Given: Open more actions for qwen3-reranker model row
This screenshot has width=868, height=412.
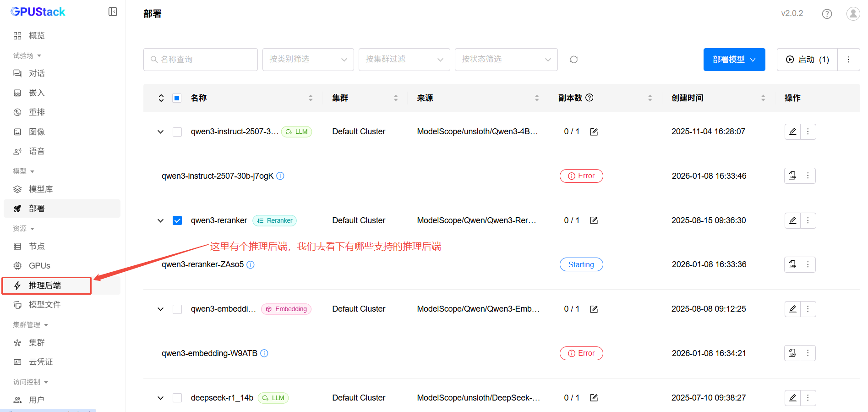Looking at the screenshot, I should (808, 220).
